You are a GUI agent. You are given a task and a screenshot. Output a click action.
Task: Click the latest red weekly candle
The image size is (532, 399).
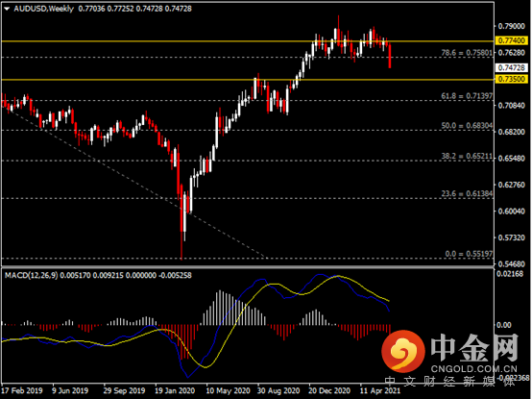pos(390,56)
